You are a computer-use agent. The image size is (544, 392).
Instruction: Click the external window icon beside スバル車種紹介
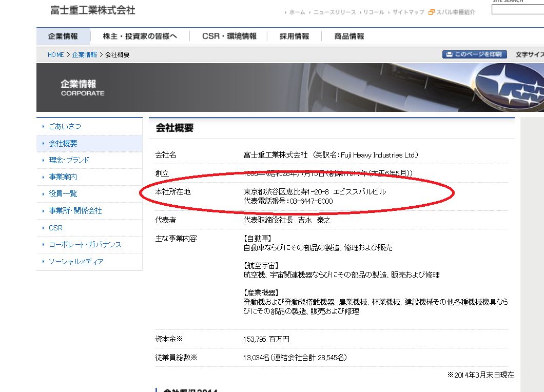[431, 12]
